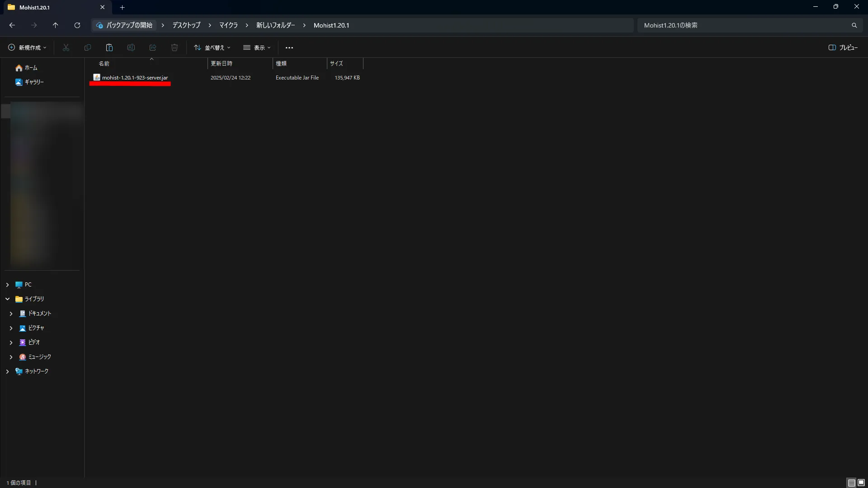Navigate to デスクトップ breadcrumb
Viewport: 868px width, 488px height.
coord(186,25)
